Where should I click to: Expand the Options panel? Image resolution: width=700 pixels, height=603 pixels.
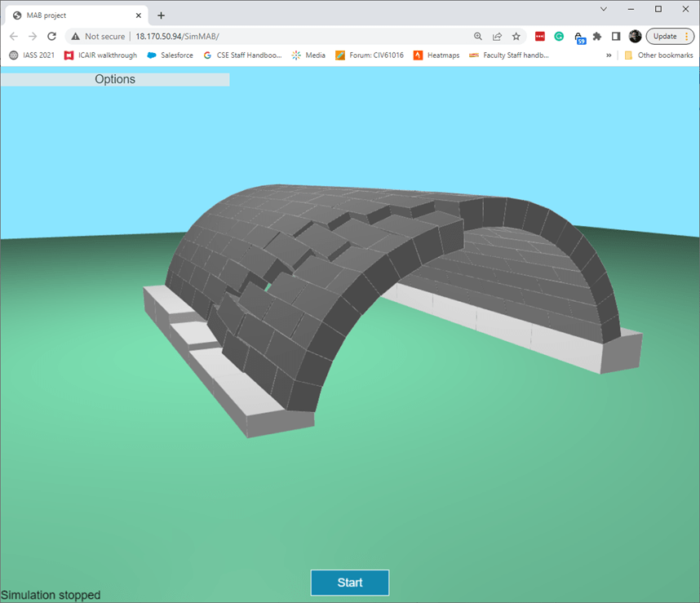[x=114, y=79]
